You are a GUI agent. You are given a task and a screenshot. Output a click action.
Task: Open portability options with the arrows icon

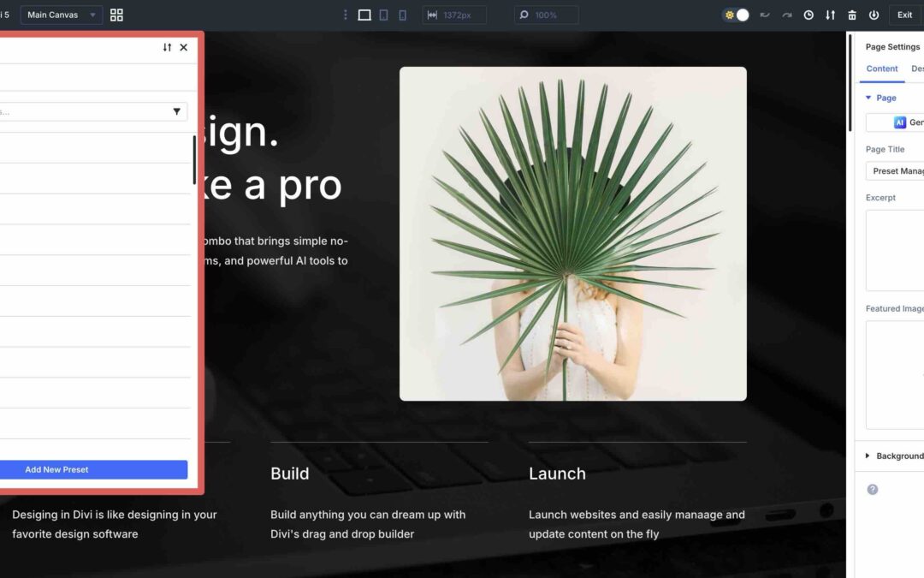[831, 15]
